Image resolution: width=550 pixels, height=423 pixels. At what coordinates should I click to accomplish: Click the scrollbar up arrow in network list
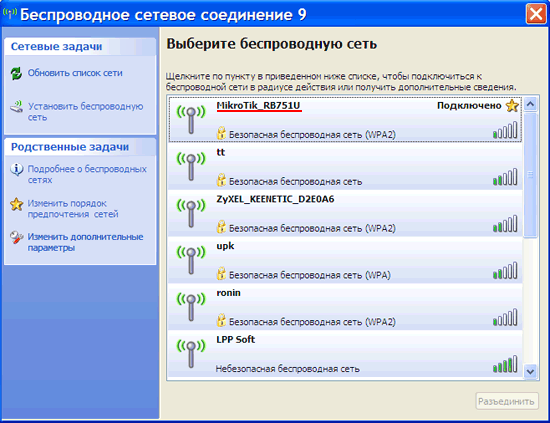point(530,104)
